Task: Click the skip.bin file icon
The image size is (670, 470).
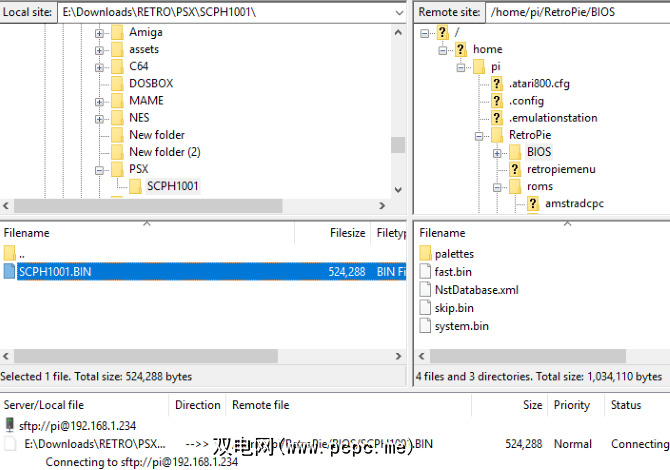Action: 425,308
